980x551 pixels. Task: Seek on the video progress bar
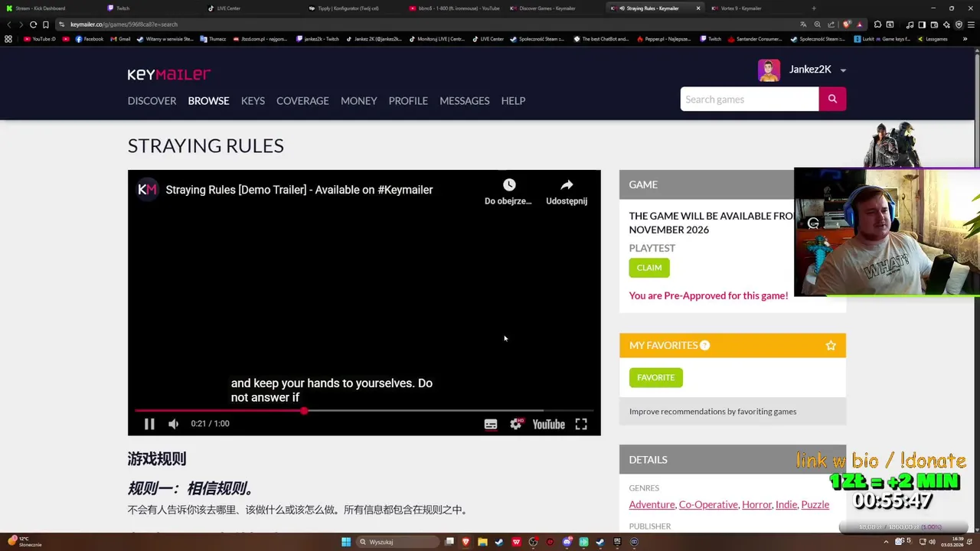pyautogui.click(x=364, y=411)
